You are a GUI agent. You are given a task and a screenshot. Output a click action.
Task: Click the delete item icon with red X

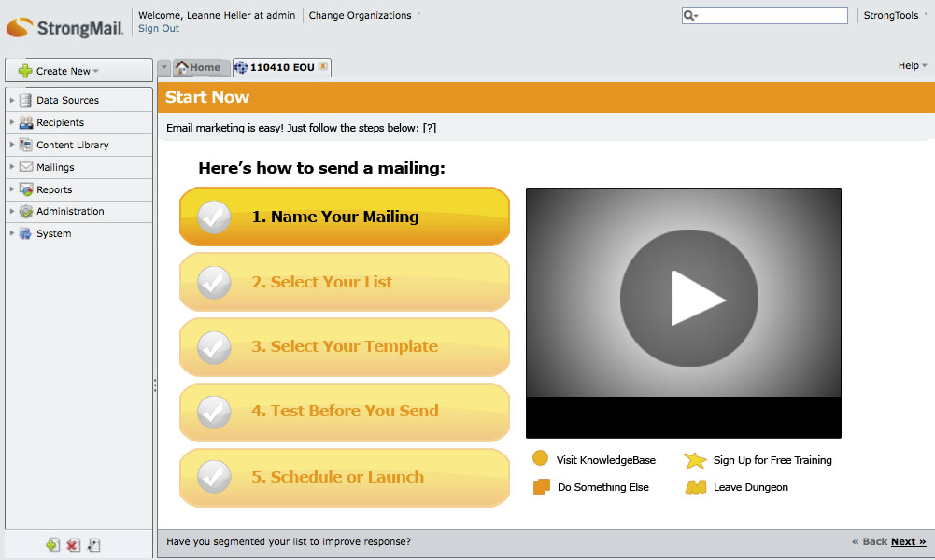click(74, 544)
